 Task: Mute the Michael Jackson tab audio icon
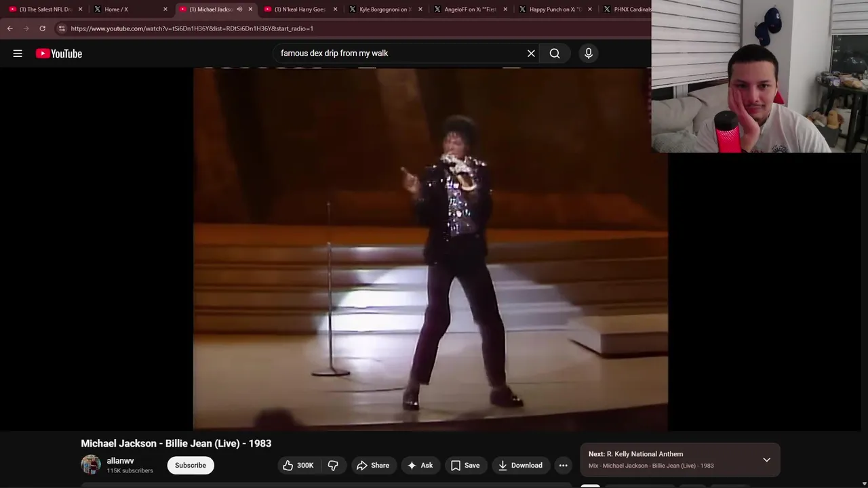(x=239, y=9)
